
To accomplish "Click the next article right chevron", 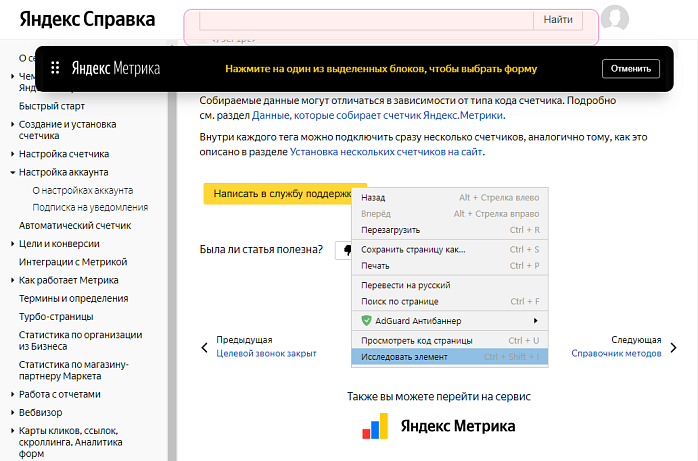I will click(x=673, y=347).
